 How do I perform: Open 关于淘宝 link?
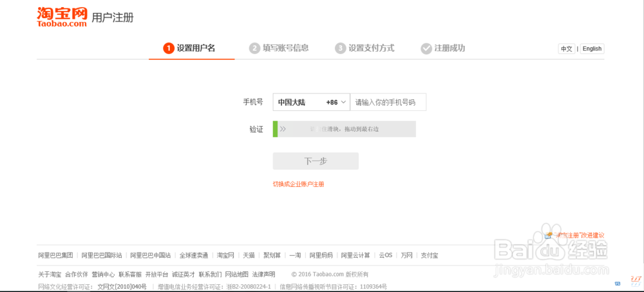[x=50, y=275]
